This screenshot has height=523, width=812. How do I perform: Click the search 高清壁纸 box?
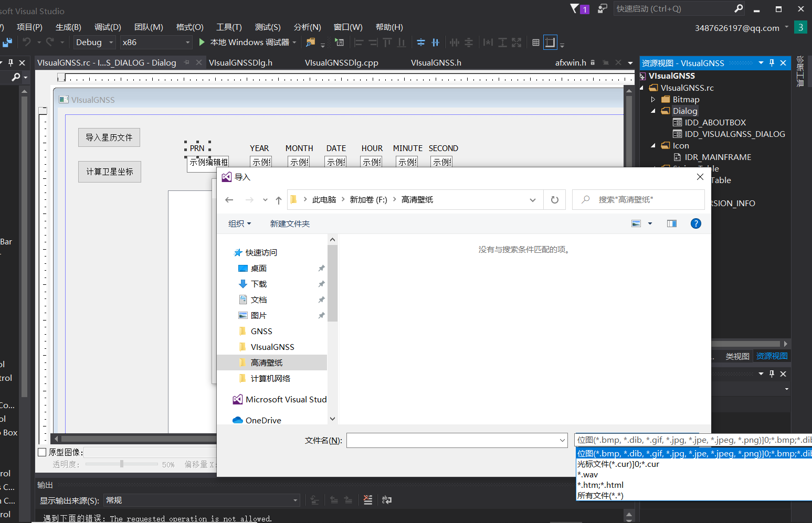pos(638,200)
